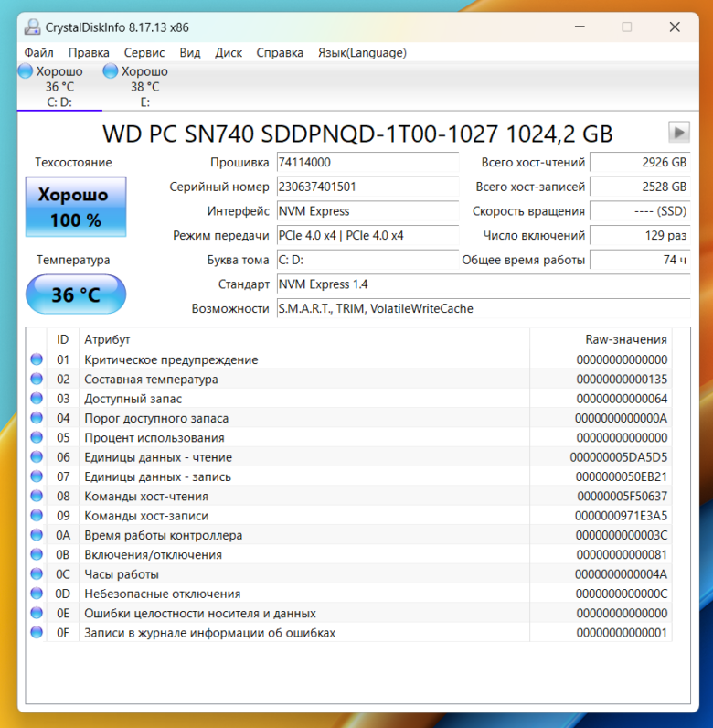
Task: Click status orb for attribute 0F
Action: [x=37, y=632]
